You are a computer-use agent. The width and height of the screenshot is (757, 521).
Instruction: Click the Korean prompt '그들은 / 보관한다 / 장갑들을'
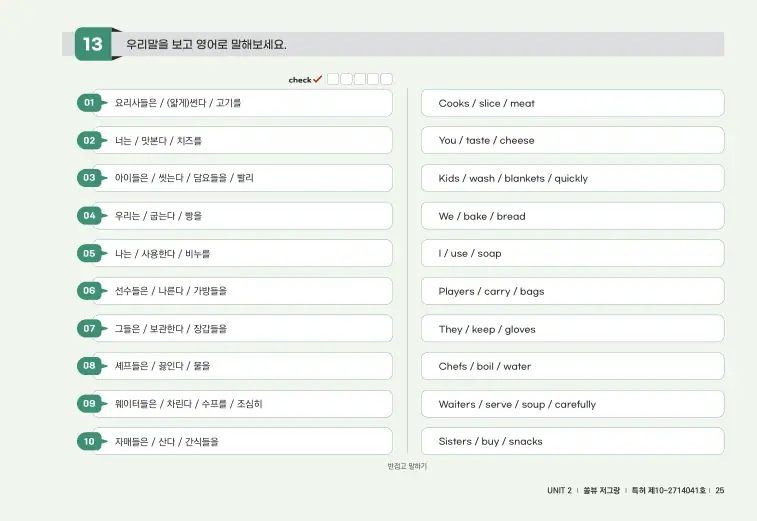click(x=170, y=329)
